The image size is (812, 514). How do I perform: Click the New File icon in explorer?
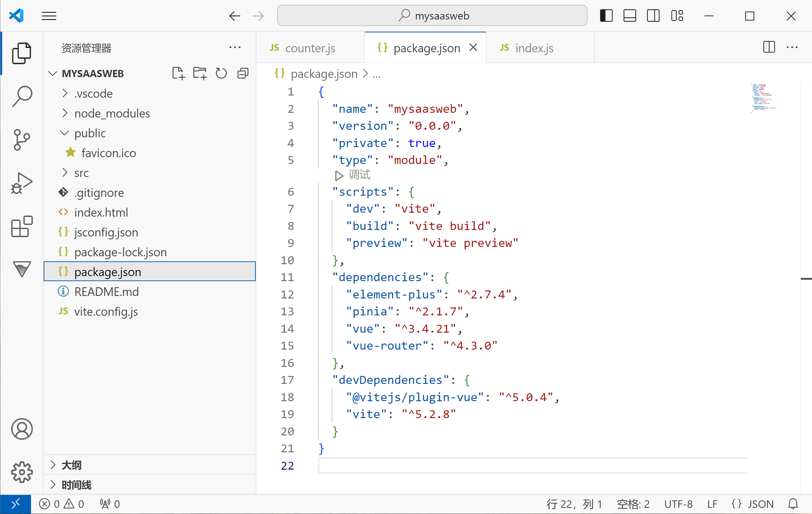tap(178, 74)
